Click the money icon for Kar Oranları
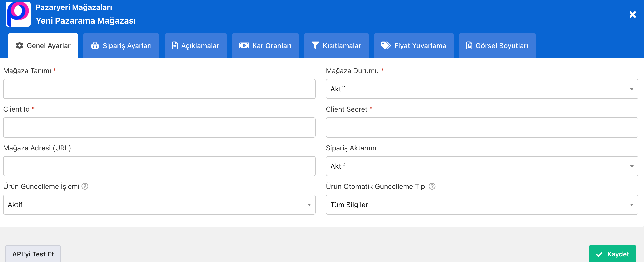The image size is (644, 262). (x=244, y=46)
